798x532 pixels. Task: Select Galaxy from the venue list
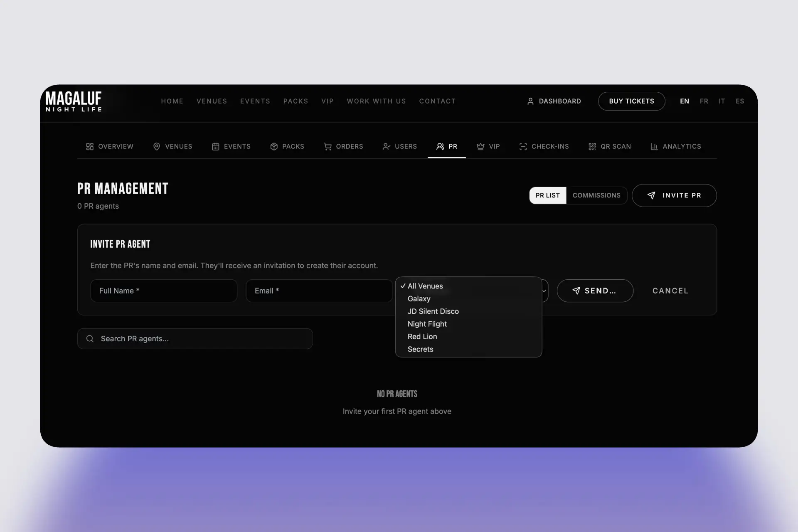[x=468, y=299]
